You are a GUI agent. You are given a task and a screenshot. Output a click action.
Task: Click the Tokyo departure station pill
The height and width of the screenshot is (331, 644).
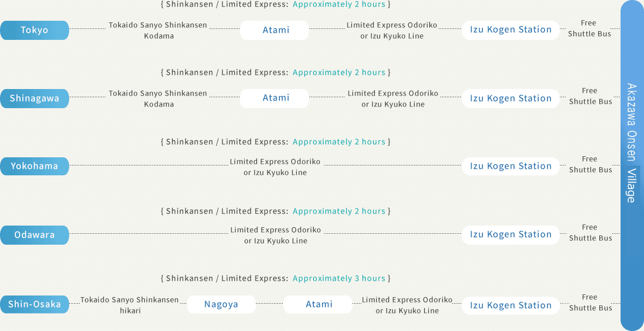point(34,30)
